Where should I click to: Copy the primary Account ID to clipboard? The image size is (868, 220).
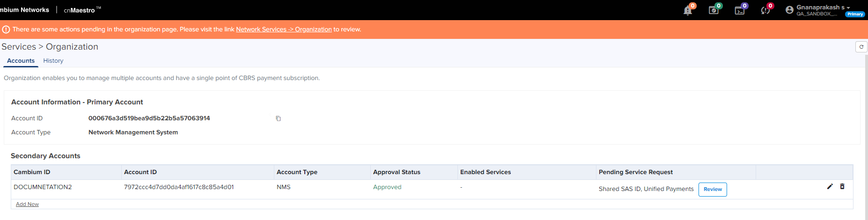point(278,118)
